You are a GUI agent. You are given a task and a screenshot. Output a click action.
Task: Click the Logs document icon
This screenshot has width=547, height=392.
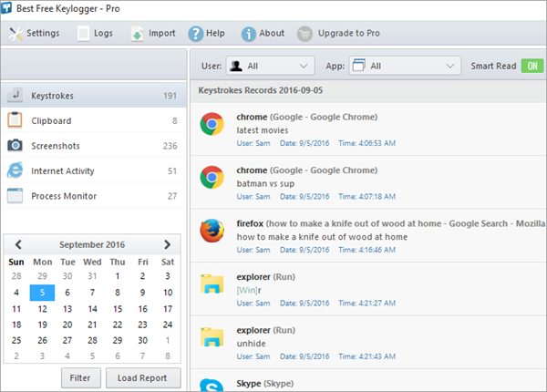(x=83, y=34)
